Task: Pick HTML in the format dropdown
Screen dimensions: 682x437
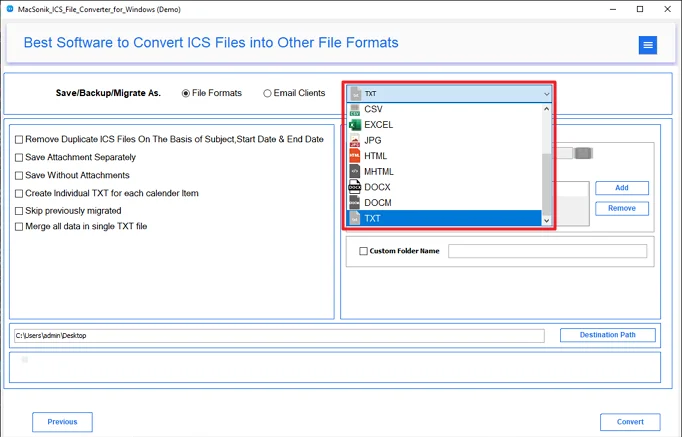Action: tap(444, 156)
